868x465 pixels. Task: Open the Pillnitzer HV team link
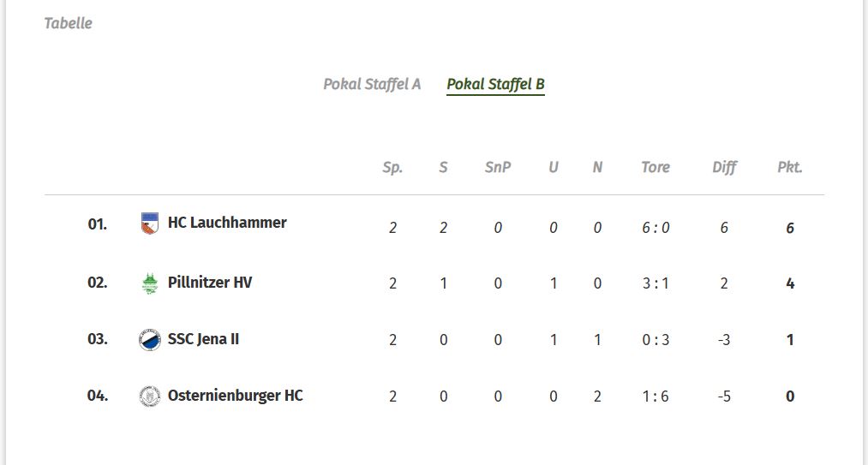[210, 283]
